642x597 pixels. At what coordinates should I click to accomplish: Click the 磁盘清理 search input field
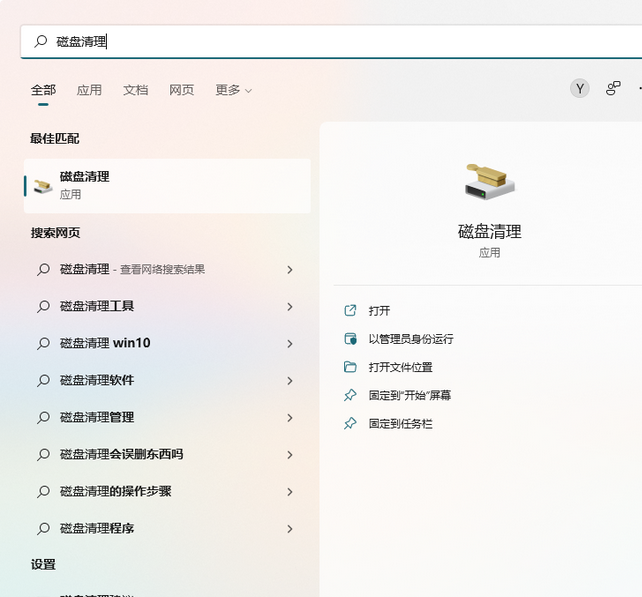pos(331,41)
